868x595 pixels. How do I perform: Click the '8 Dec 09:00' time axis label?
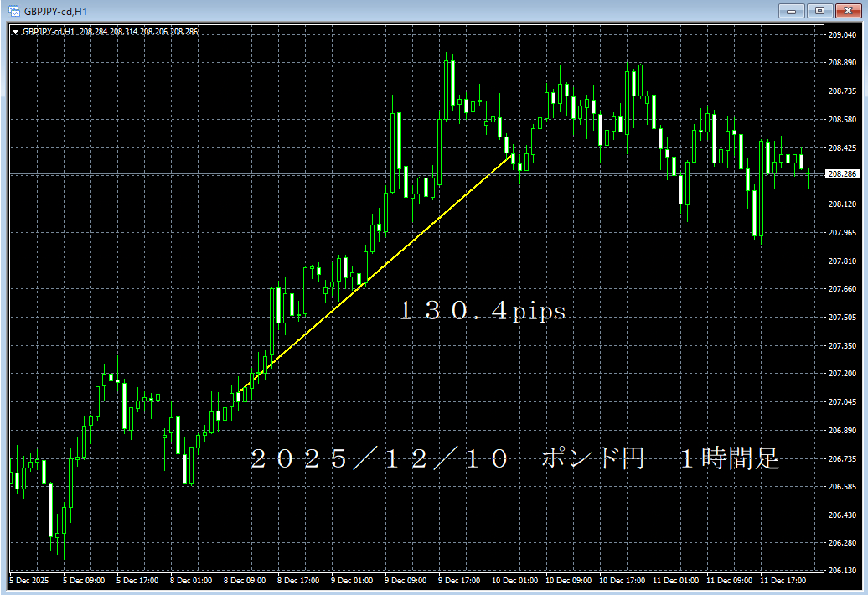pyautogui.click(x=245, y=581)
